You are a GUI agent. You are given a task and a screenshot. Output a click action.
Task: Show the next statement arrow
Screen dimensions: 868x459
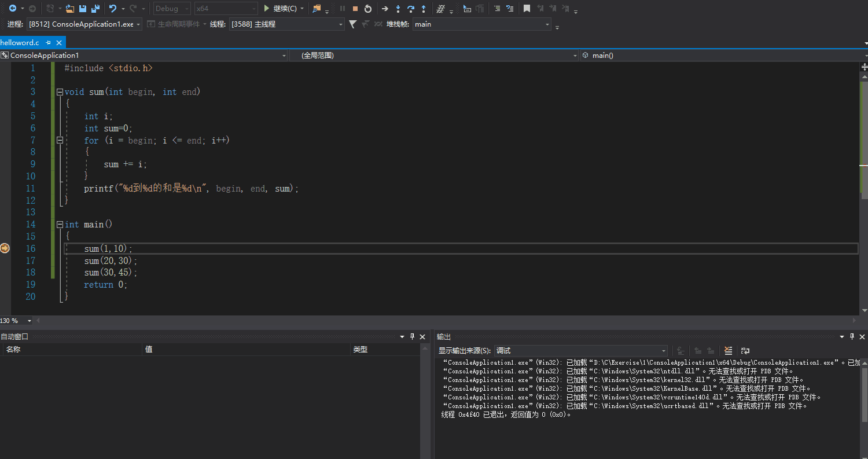coord(385,9)
